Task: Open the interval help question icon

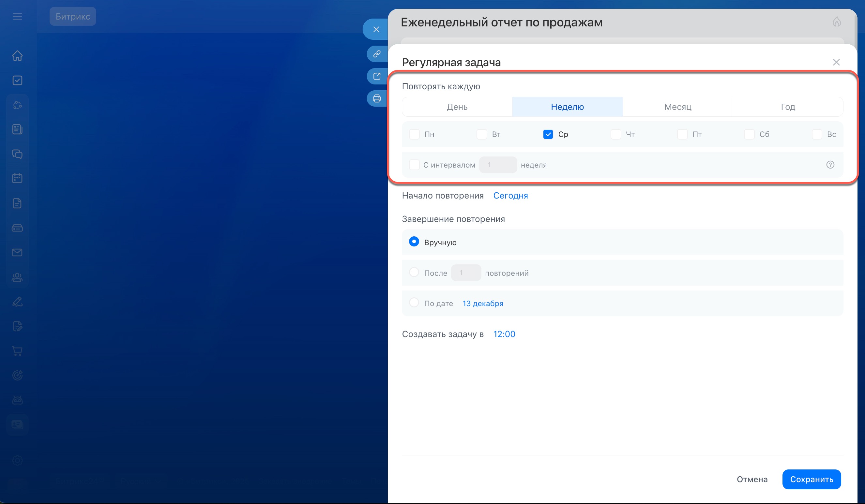Action: 830,165
